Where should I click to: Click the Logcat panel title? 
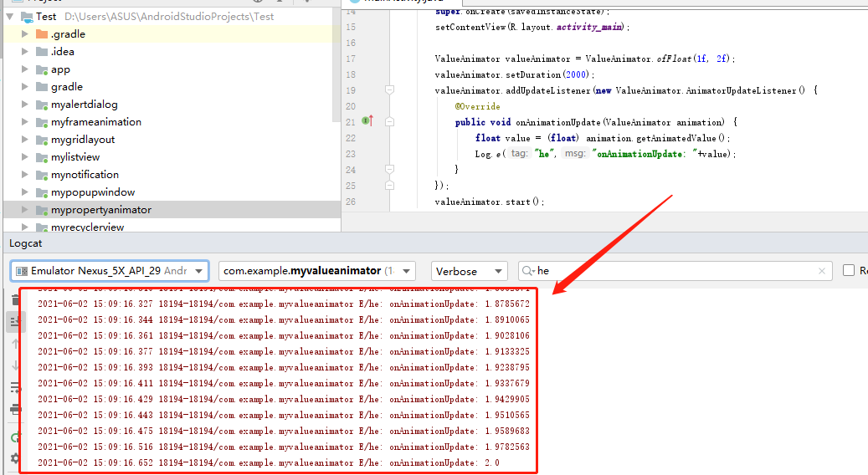tap(25, 243)
